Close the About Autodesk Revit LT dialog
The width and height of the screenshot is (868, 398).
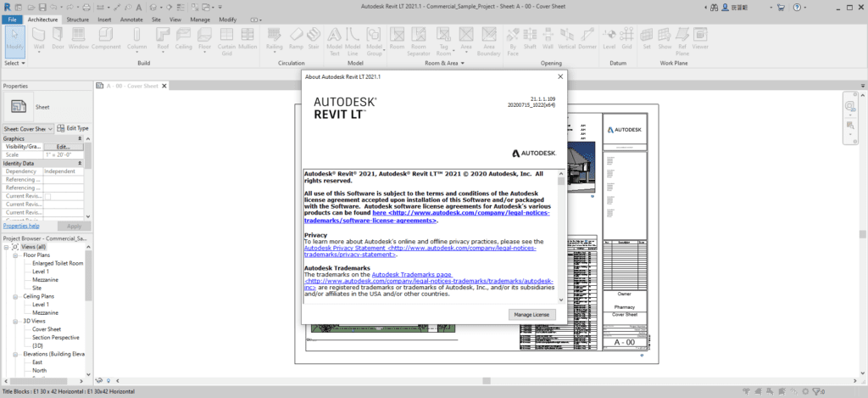point(560,76)
